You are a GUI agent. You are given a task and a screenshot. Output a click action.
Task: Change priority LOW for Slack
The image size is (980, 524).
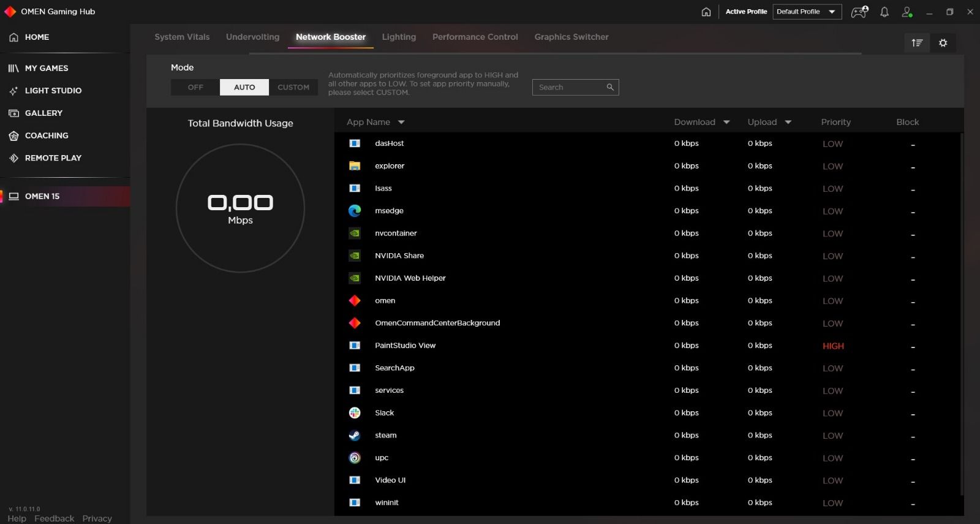833,414
